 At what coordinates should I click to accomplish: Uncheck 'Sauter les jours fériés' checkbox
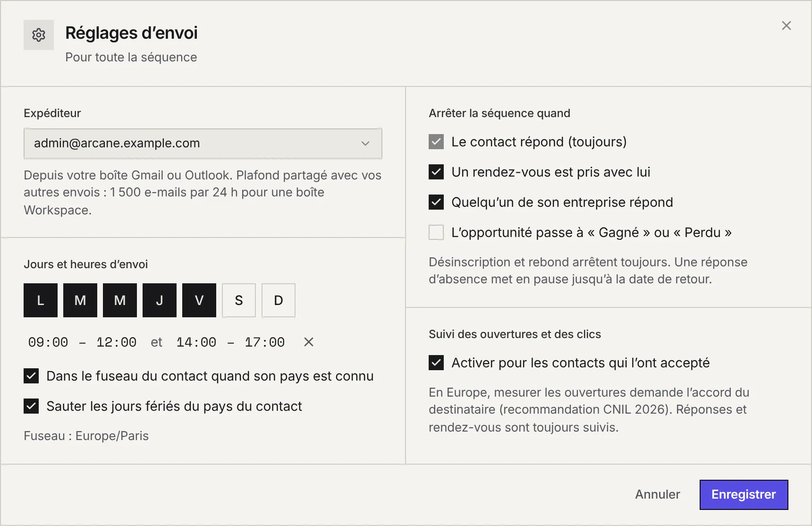pos(31,406)
